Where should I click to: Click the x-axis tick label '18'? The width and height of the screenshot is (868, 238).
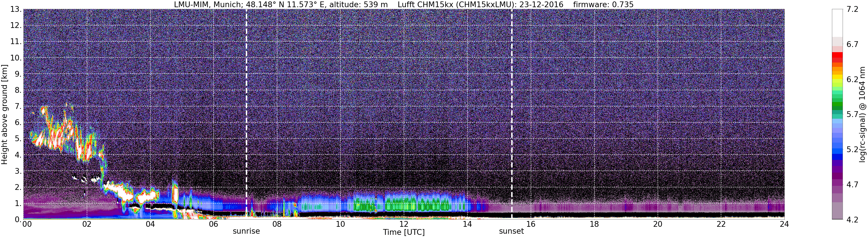click(x=594, y=224)
